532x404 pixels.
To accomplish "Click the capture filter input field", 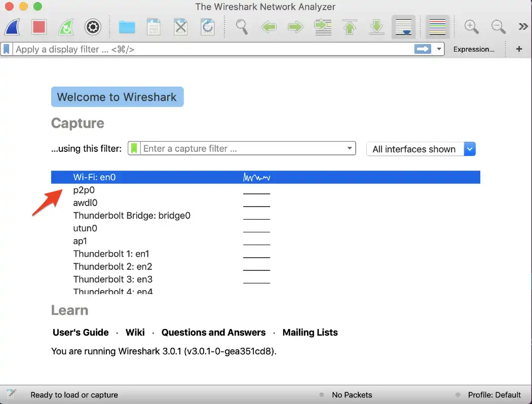I will click(243, 148).
